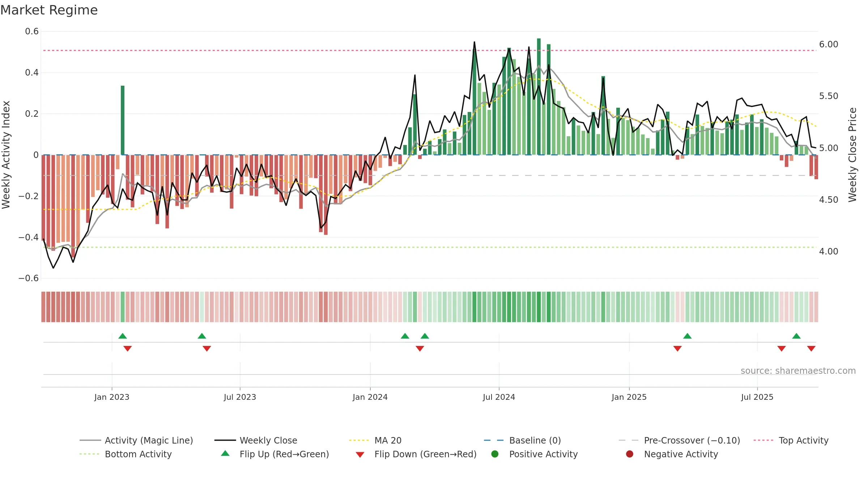Click the Jan 2024 x-axis label
The image size is (868, 488).
click(x=370, y=397)
